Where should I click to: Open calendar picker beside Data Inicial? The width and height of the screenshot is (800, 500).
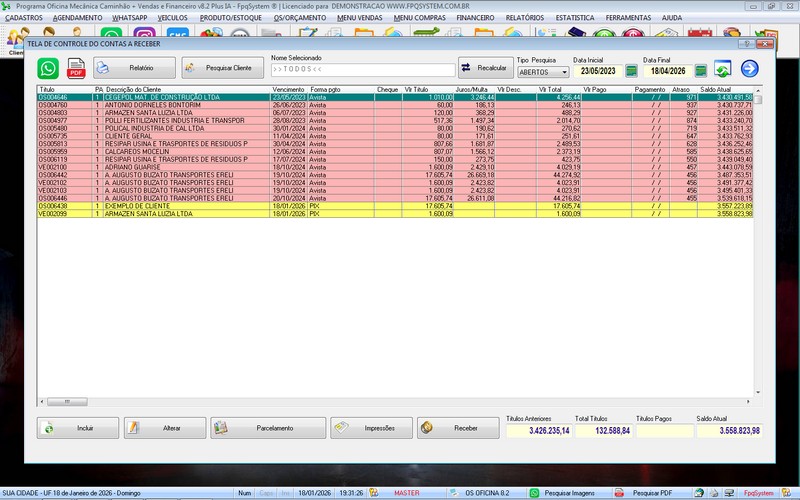632,71
